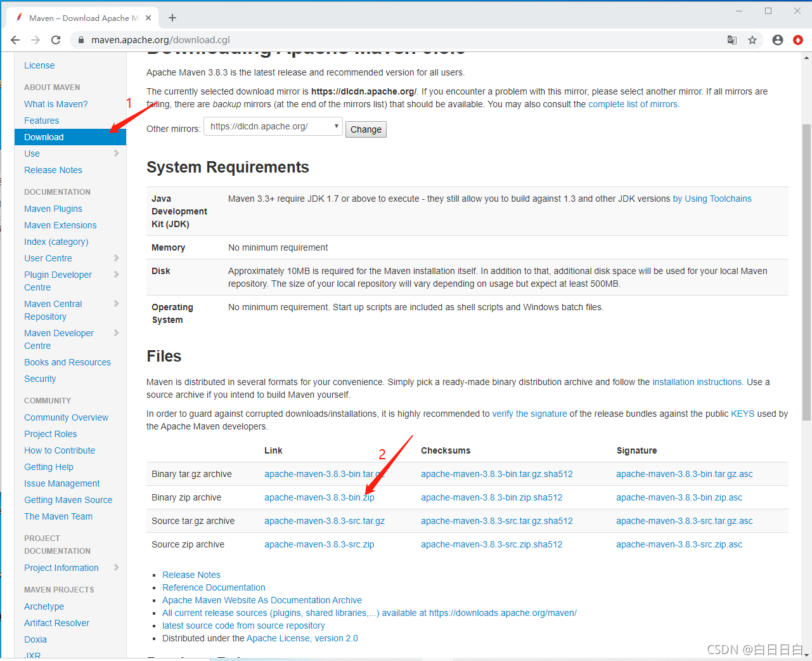Viewport: 812px width, 661px height.
Task: Open the complete list of mirrors link
Action: tap(633, 104)
